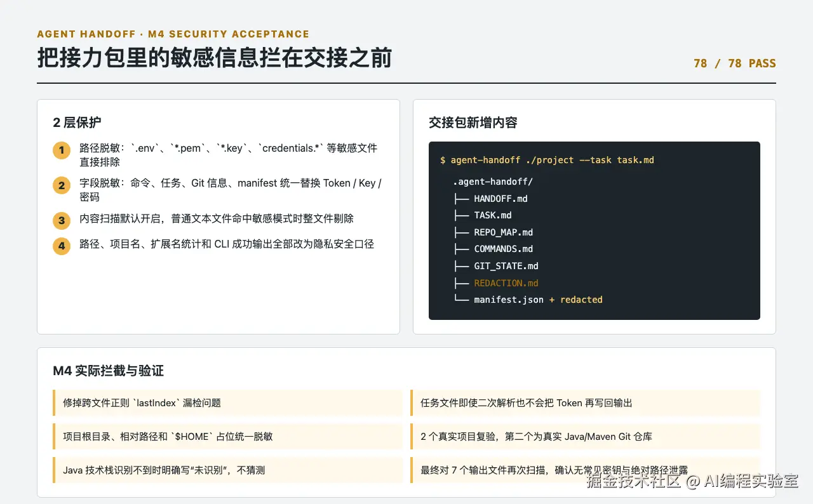Click the number 4 circle badge
This screenshot has height=504, width=813.
coord(61,246)
